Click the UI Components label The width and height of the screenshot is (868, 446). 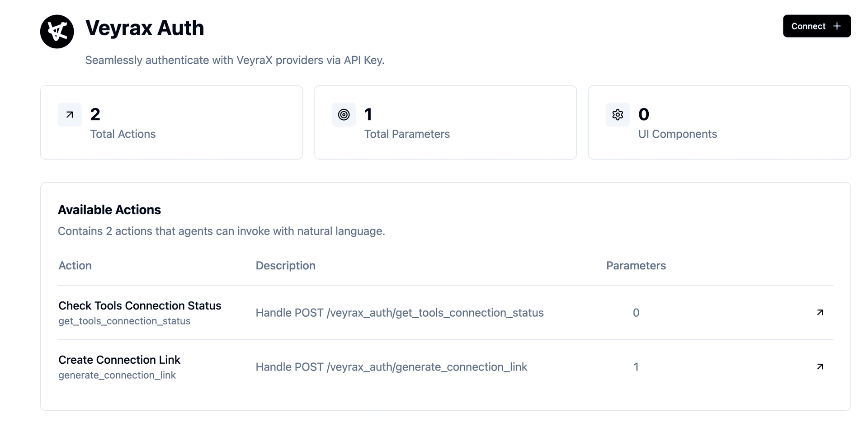(677, 134)
